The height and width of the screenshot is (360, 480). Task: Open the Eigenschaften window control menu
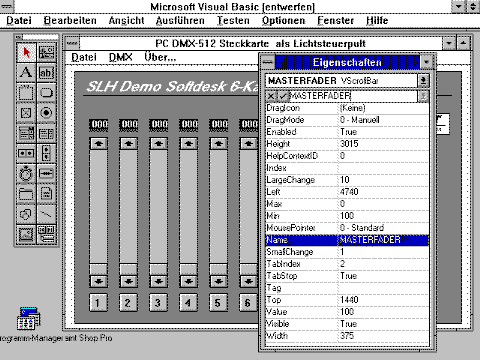(267, 62)
